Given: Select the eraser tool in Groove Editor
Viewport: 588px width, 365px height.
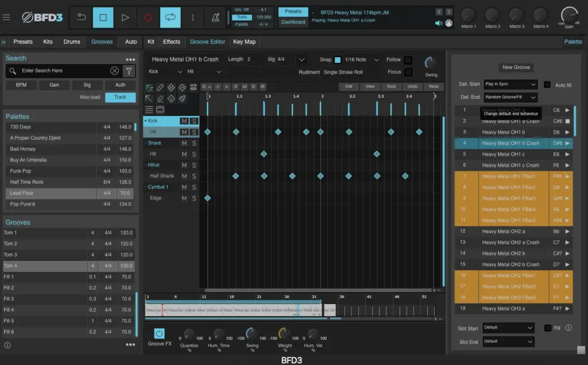Looking at the screenshot, I should 160,98.
